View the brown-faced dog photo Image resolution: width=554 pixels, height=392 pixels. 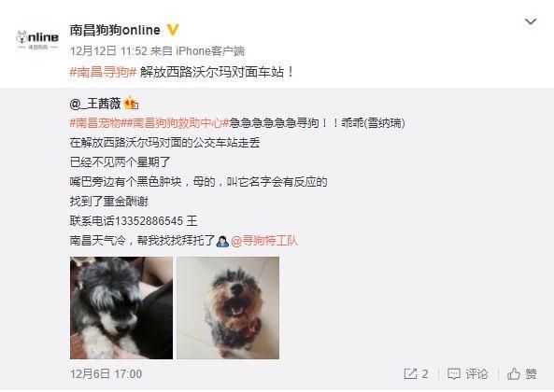[x=228, y=308]
